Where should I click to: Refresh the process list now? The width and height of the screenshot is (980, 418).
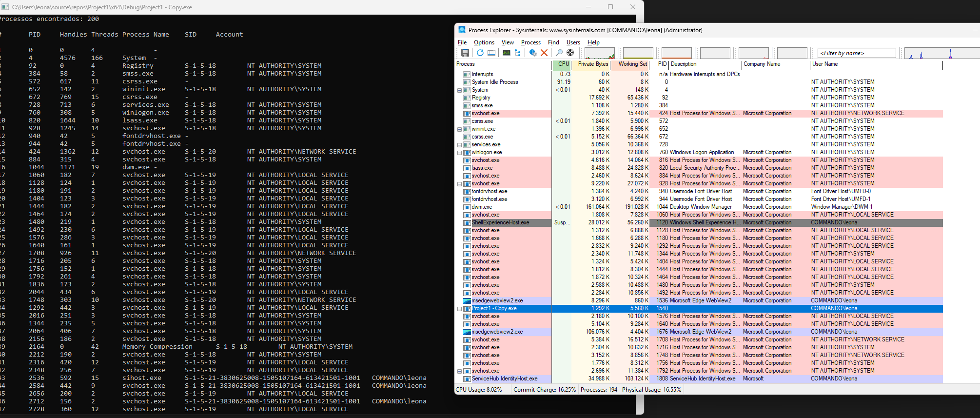coord(480,53)
